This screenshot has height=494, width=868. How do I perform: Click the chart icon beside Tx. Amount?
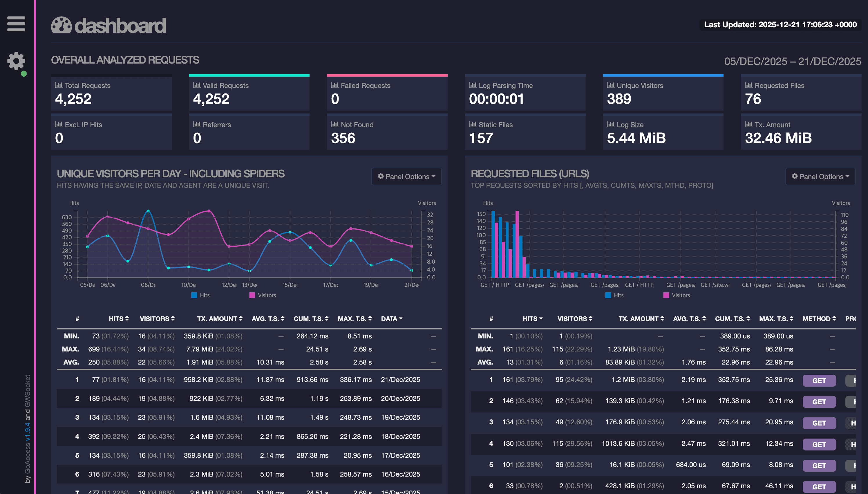(749, 125)
